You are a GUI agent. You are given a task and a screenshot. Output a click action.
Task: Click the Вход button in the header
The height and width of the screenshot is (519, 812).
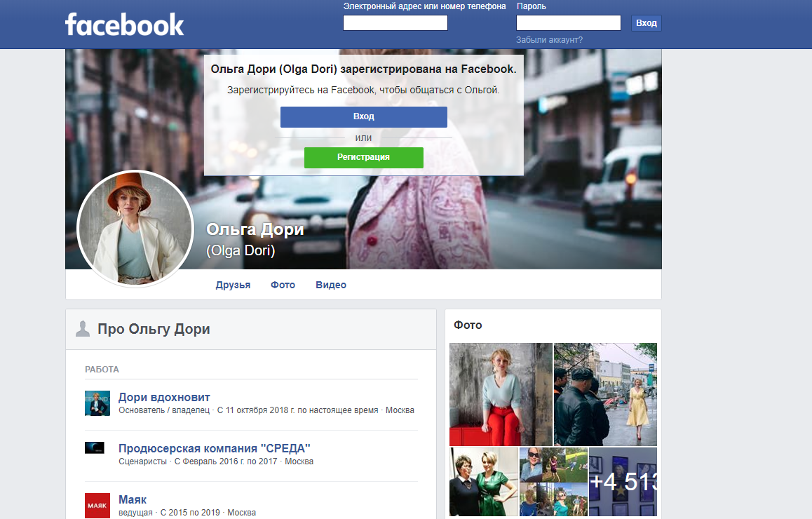click(647, 22)
